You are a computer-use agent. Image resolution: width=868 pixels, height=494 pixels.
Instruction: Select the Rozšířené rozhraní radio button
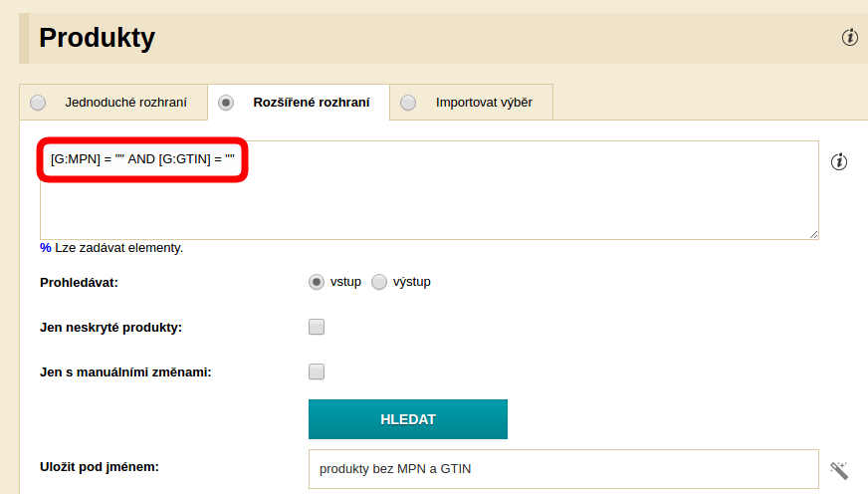(226, 103)
